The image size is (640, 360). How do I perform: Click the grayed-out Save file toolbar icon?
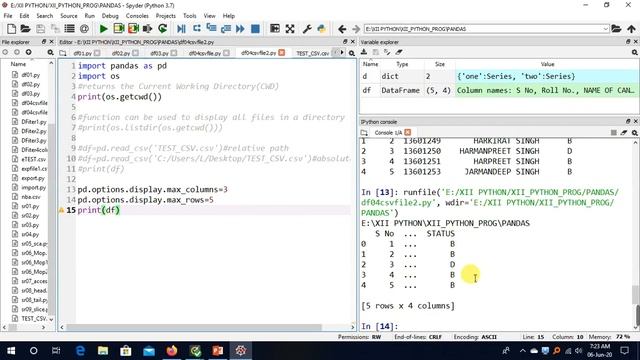40,29
